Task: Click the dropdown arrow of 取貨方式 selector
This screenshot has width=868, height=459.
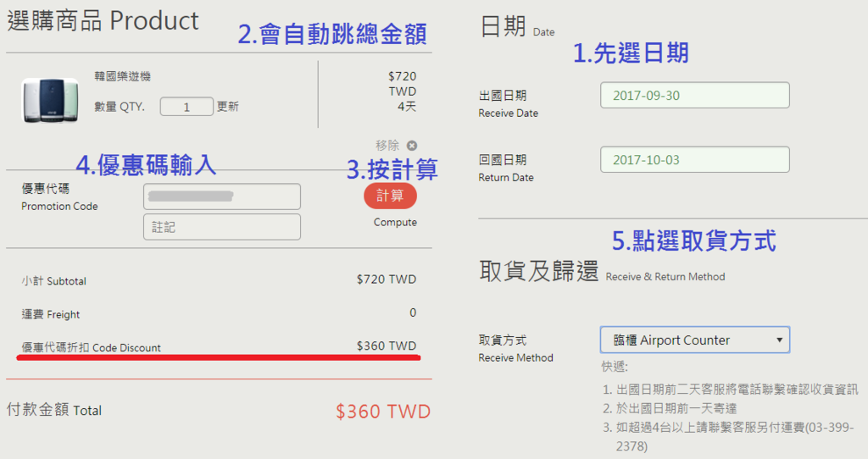Action: coord(779,340)
